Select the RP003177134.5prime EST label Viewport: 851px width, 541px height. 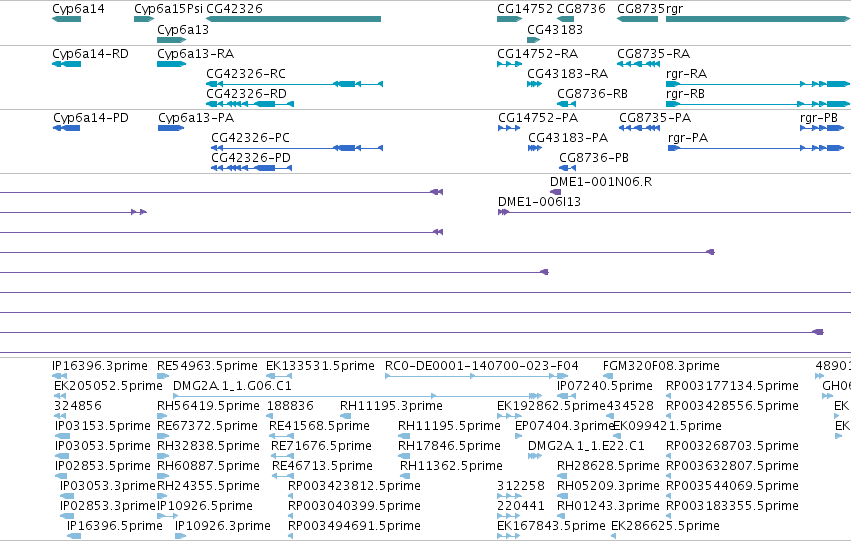click(732, 385)
